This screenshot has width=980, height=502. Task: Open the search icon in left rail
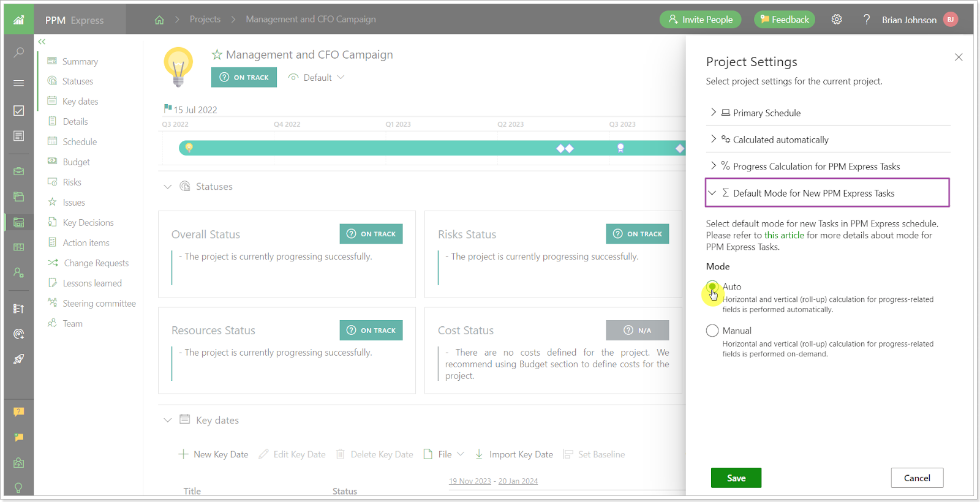click(19, 53)
